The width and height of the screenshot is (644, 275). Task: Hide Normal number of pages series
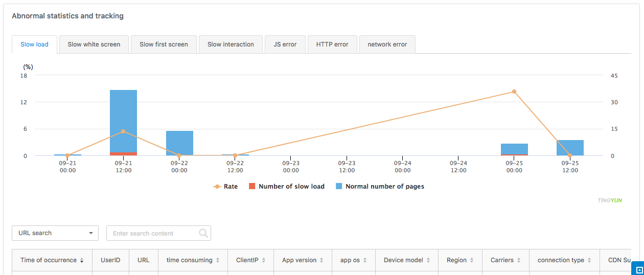pos(380,187)
